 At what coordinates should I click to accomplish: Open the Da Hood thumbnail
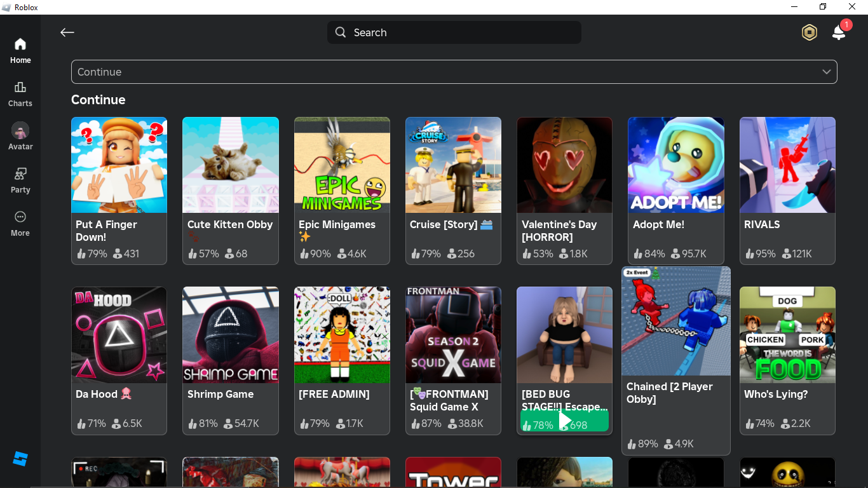tap(119, 335)
